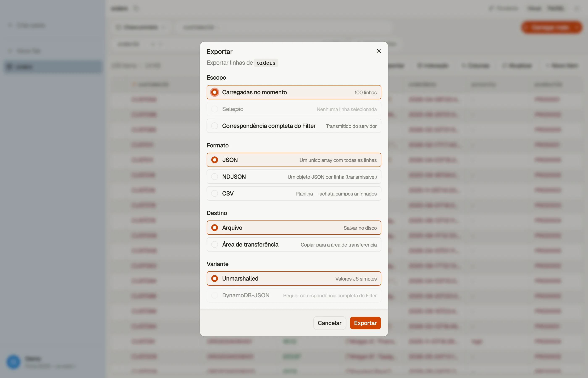Select Área de transferência destination
Screen dimensions: 588x378
click(x=294, y=244)
